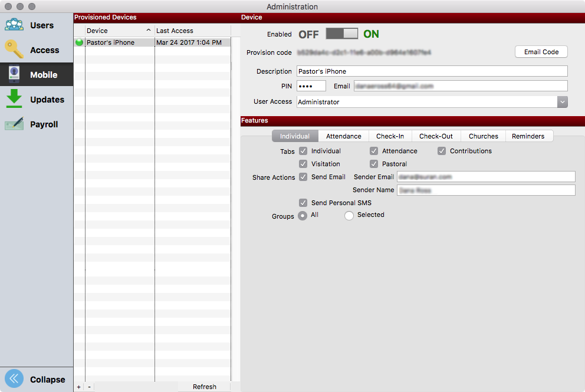Click the Email Code button
The height and width of the screenshot is (392, 585).
coord(541,51)
